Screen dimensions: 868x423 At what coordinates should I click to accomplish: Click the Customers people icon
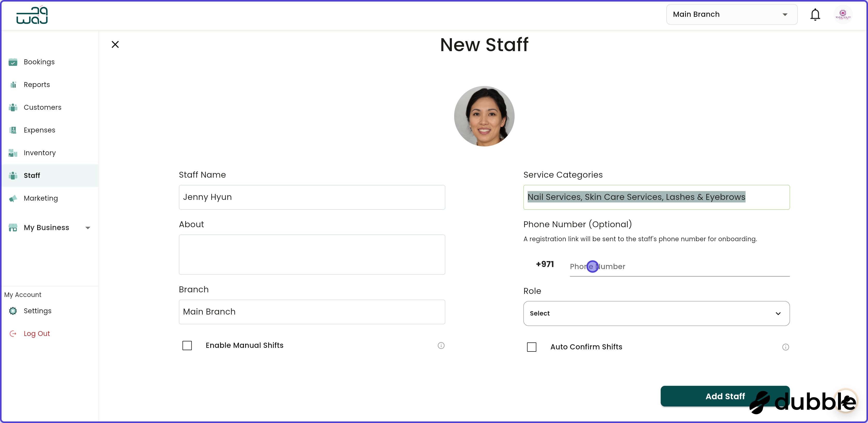coord(12,107)
